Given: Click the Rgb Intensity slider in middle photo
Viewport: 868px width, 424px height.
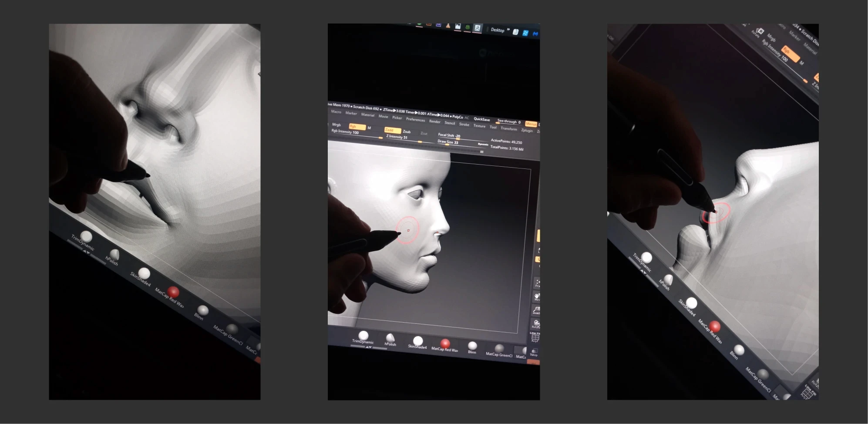Looking at the screenshot, I should pyautogui.click(x=357, y=134).
